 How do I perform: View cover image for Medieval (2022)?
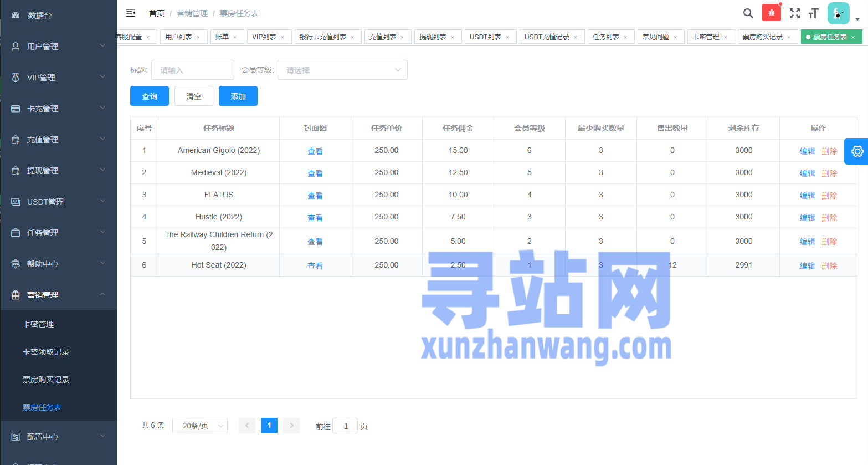[x=315, y=173]
